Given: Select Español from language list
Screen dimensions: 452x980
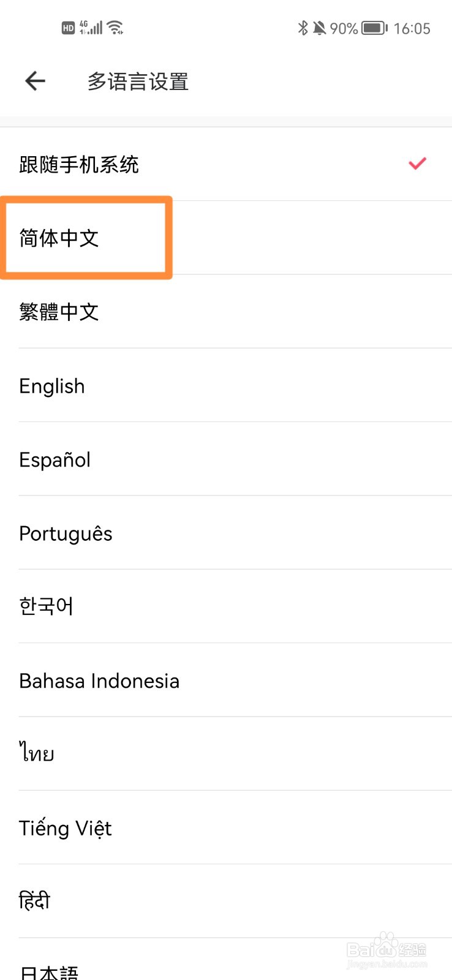Looking at the screenshot, I should pos(55,459).
